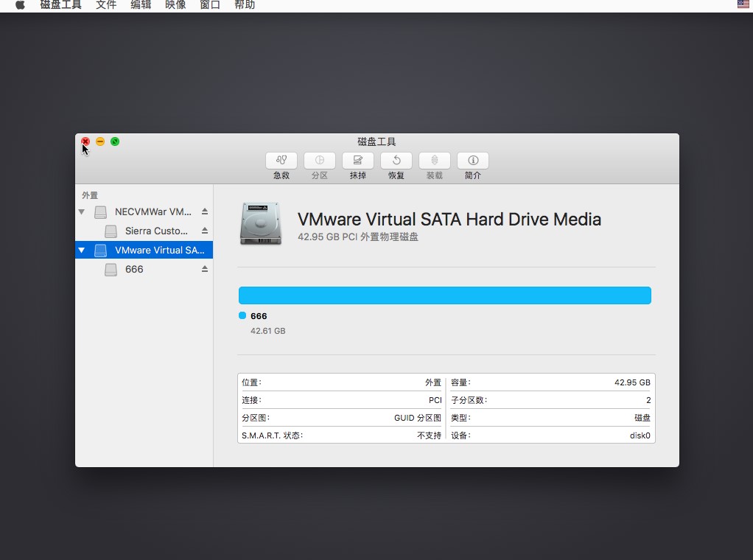
Task: Open the 磁盘工具 application menu
Action: (60, 5)
